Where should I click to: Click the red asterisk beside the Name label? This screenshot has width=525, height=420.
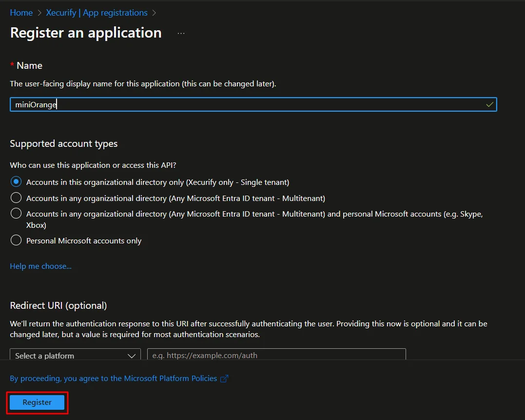12,65
